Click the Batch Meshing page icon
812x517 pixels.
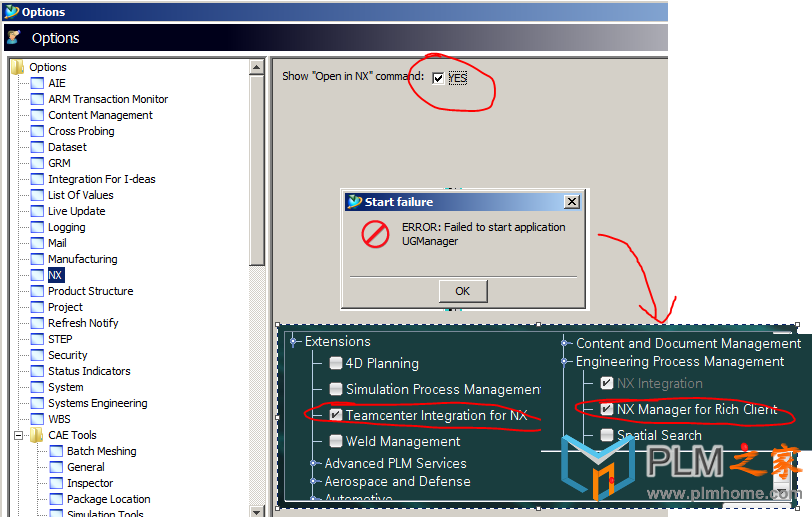point(56,451)
